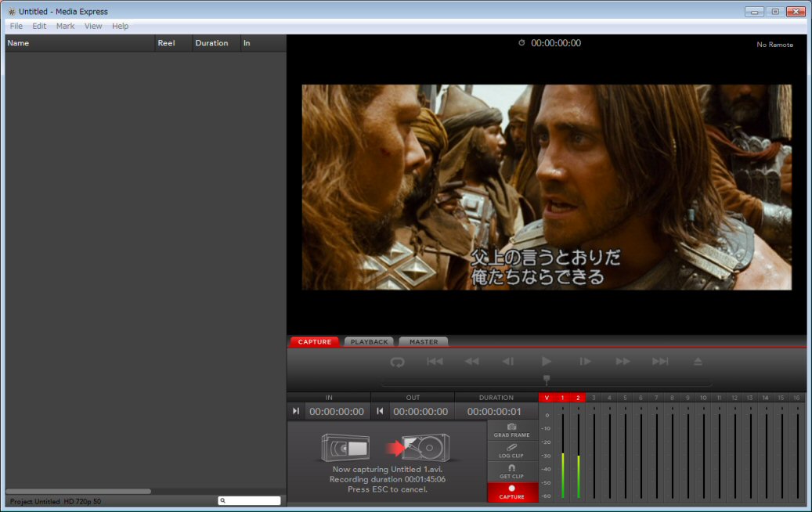Sort clips by the Name column

click(x=80, y=43)
